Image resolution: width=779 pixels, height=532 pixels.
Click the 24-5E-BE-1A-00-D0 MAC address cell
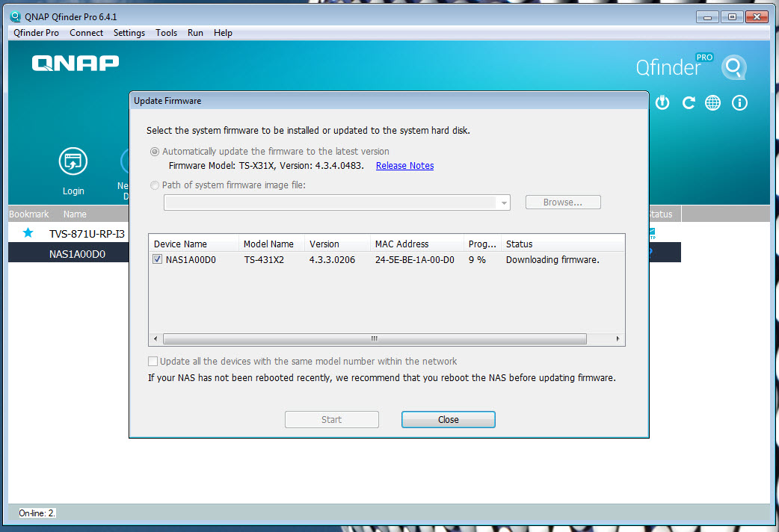(415, 260)
